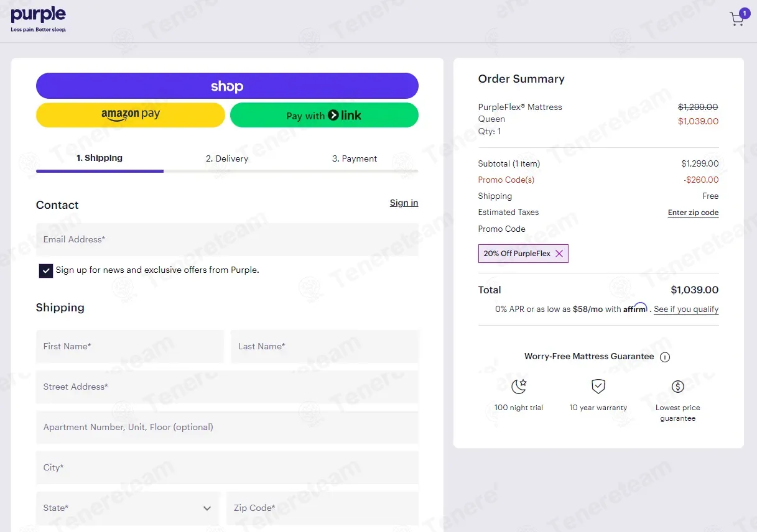Focus the Zip Code field
The height and width of the screenshot is (532, 757).
pos(322,508)
